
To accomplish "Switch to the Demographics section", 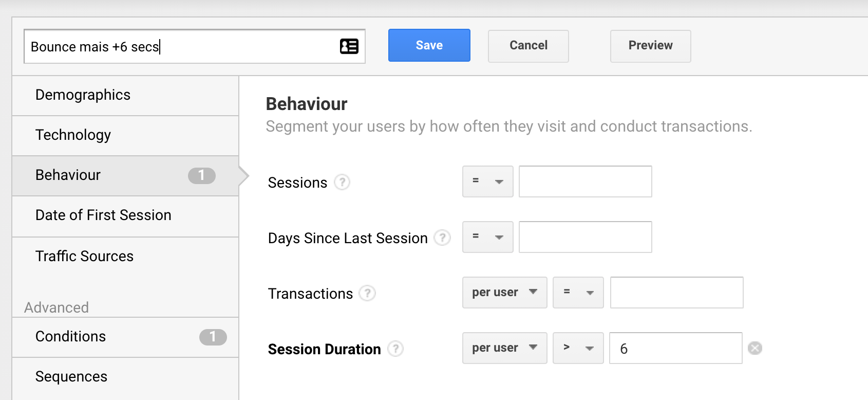I will (82, 95).
